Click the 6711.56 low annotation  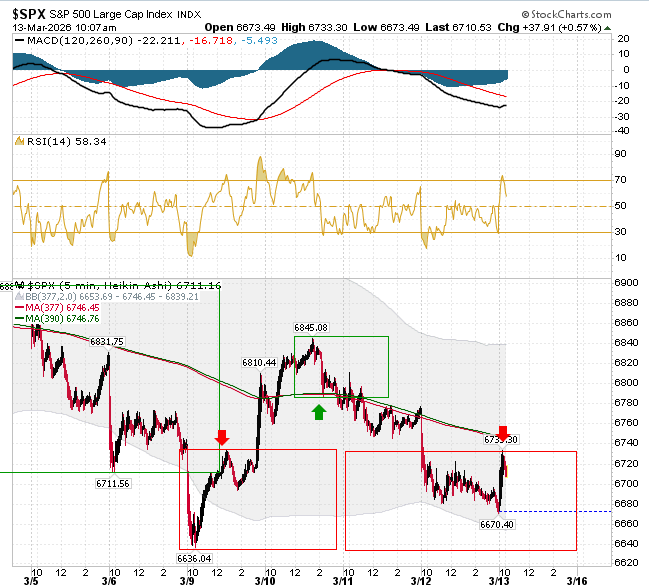pos(113,483)
